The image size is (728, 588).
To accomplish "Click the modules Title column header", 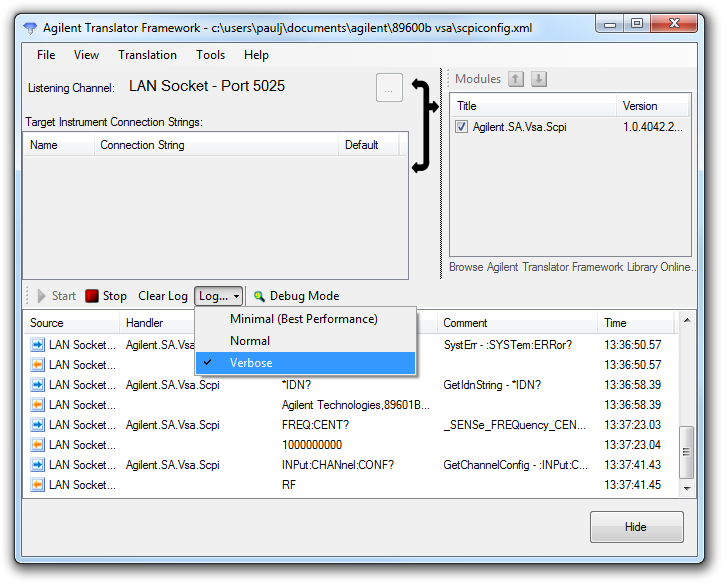I will [534, 106].
